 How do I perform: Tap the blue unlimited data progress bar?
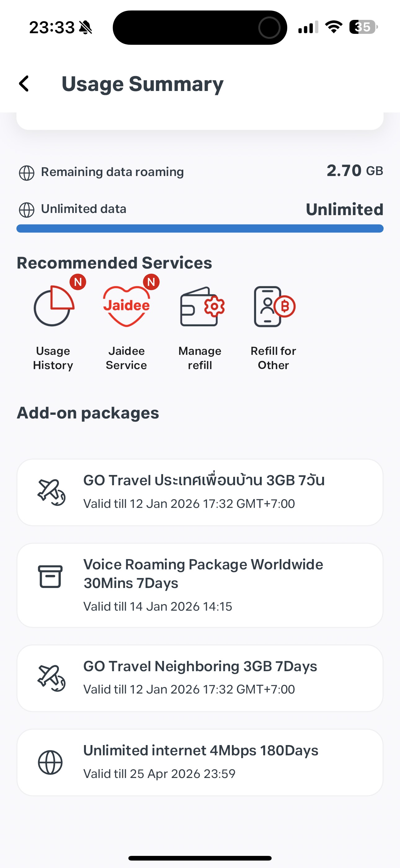click(200, 228)
